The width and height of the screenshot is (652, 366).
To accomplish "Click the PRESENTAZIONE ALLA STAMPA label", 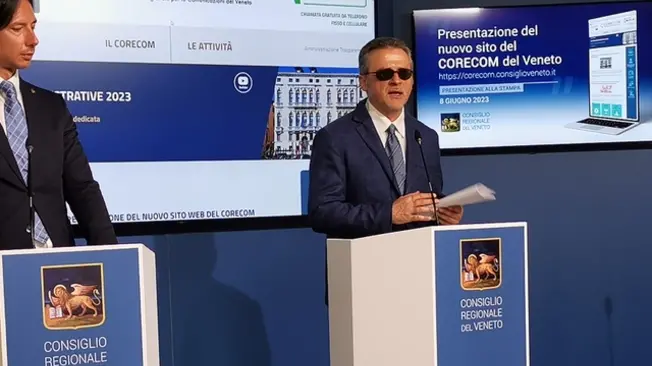I will tap(481, 89).
